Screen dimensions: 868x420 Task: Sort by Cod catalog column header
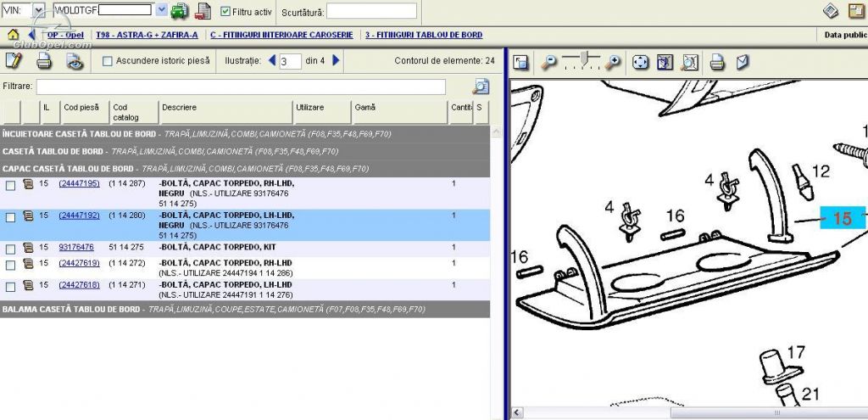134,113
